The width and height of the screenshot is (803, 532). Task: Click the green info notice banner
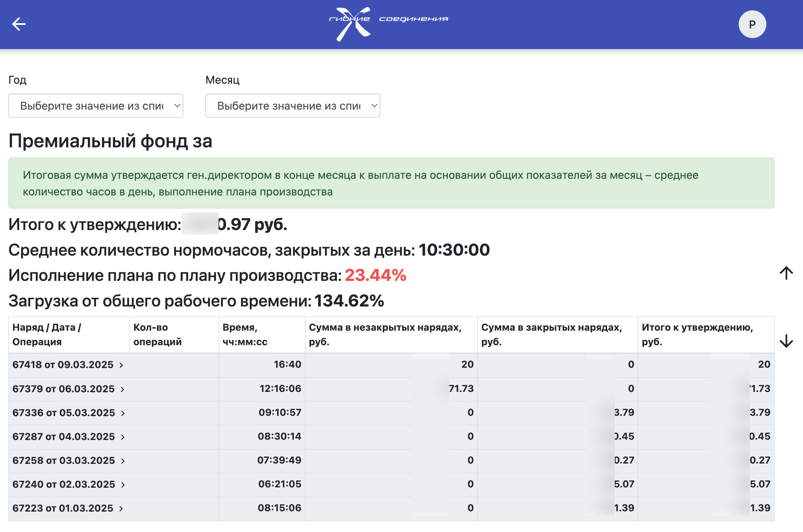point(391,183)
